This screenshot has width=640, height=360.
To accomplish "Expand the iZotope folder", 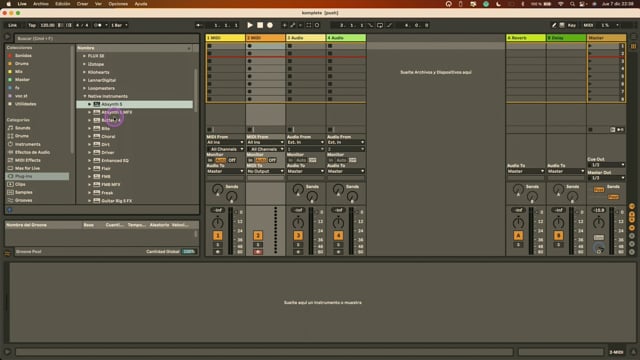I will 84,64.
